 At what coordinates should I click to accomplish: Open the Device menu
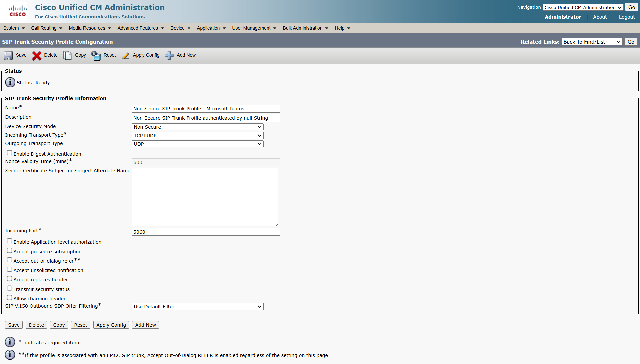(x=180, y=28)
